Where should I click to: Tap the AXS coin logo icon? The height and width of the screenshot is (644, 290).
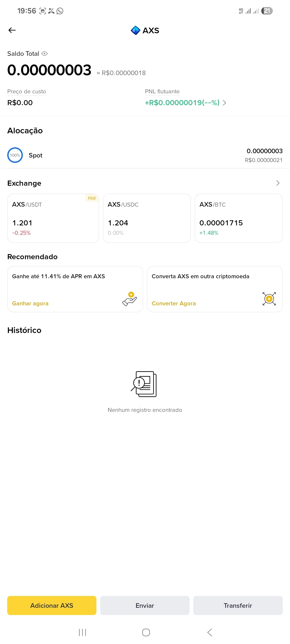click(135, 30)
